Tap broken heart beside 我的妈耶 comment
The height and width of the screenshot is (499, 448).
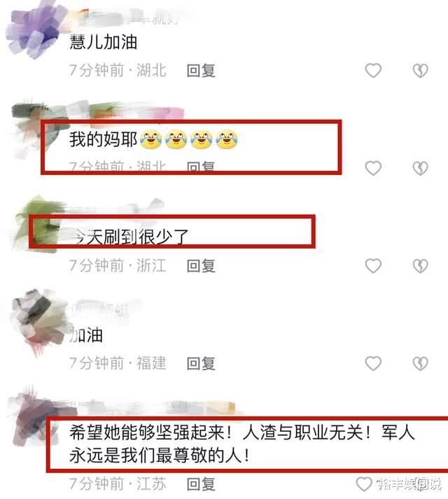tap(420, 169)
